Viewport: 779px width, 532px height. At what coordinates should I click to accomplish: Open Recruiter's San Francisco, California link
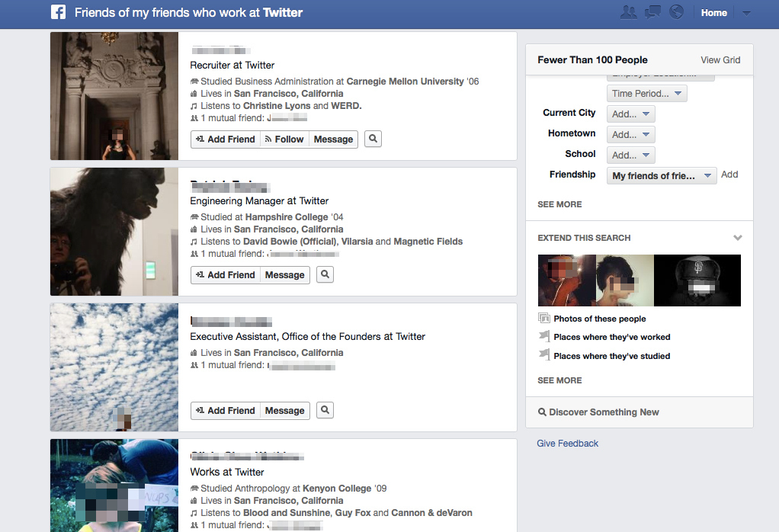point(289,94)
